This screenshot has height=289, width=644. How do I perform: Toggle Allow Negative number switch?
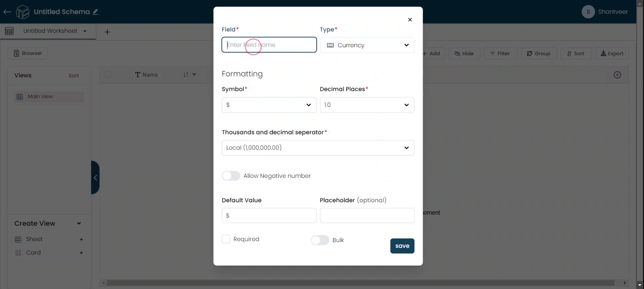(231, 176)
